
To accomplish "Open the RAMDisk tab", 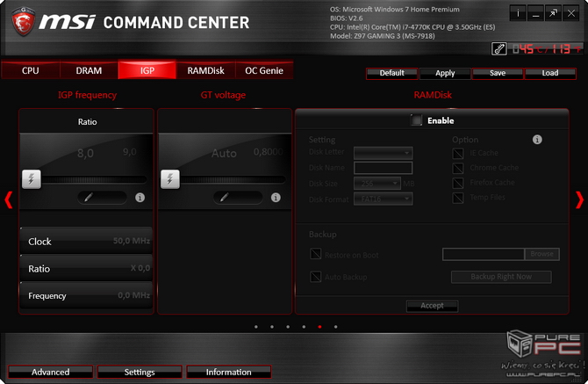I will click(205, 70).
